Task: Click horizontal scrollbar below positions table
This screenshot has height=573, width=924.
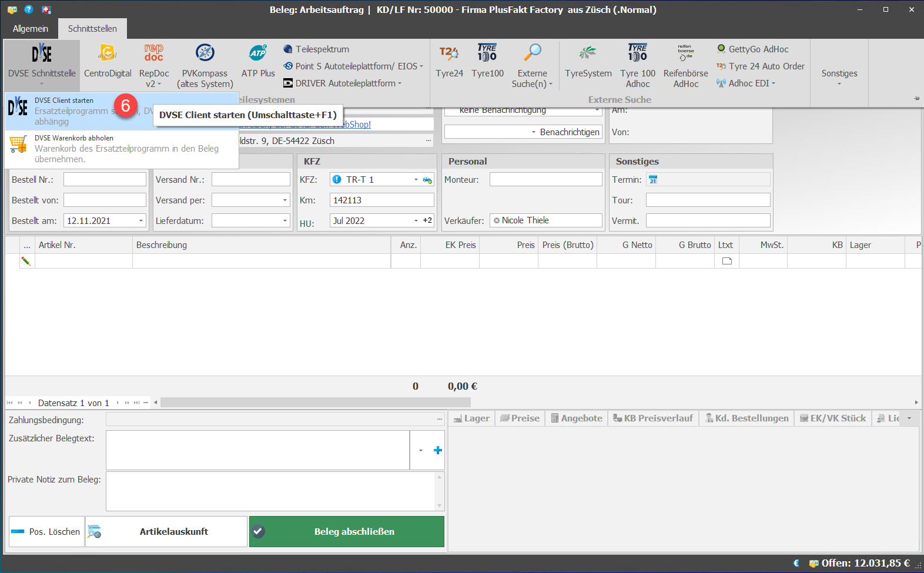Action: 316,403
